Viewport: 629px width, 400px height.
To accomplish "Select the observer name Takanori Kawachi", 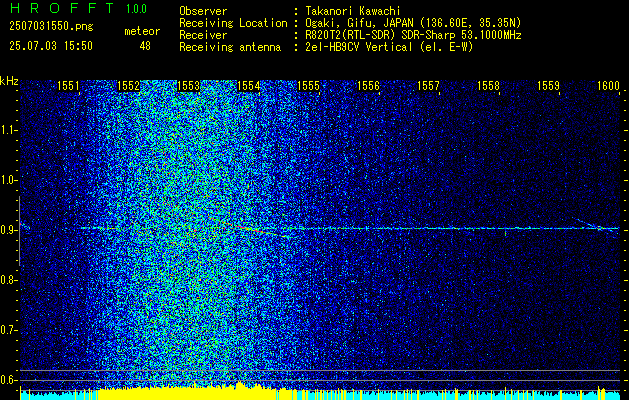I will [353, 11].
